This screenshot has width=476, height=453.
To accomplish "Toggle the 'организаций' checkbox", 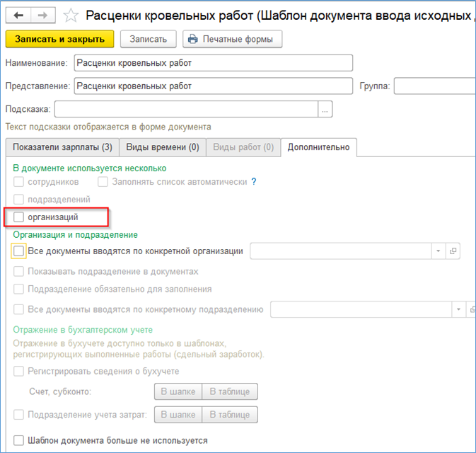I will coord(19,217).
